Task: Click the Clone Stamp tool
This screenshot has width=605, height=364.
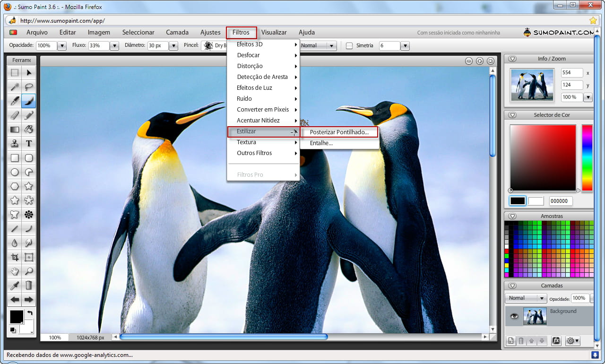Action: [x=15, y=143]
